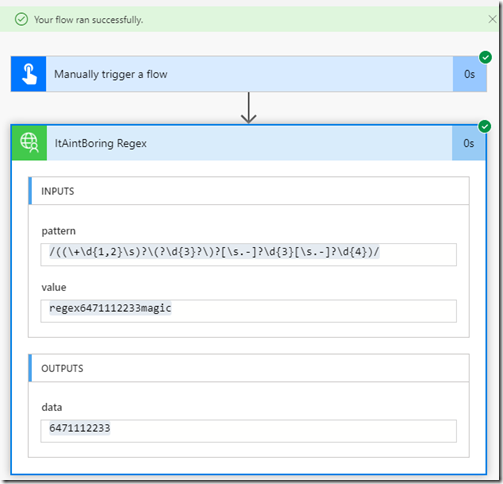Viewport: 503px width, 484px height.
Task: Click the success checkmark in the banner
Action: [x=21, y=19]
